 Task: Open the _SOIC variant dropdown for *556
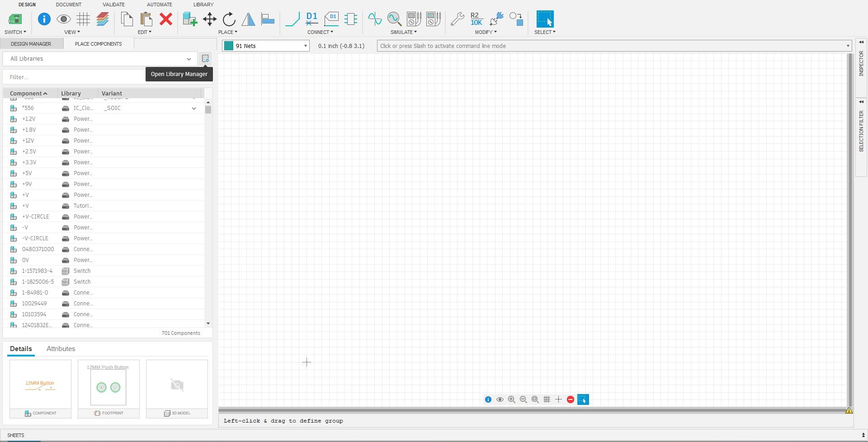194,108
